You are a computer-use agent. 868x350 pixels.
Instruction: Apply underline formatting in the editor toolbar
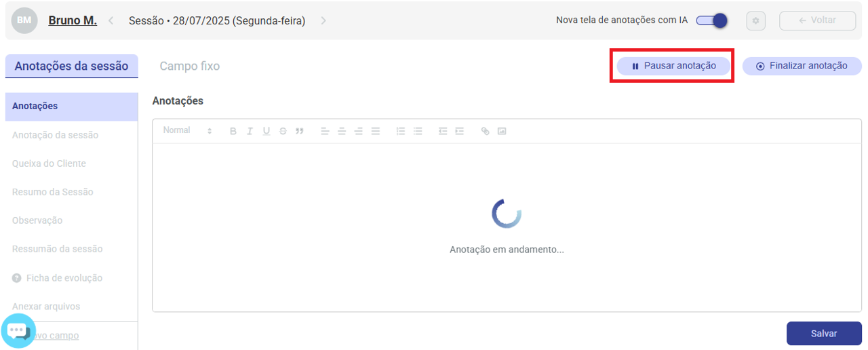pos(267,131)
